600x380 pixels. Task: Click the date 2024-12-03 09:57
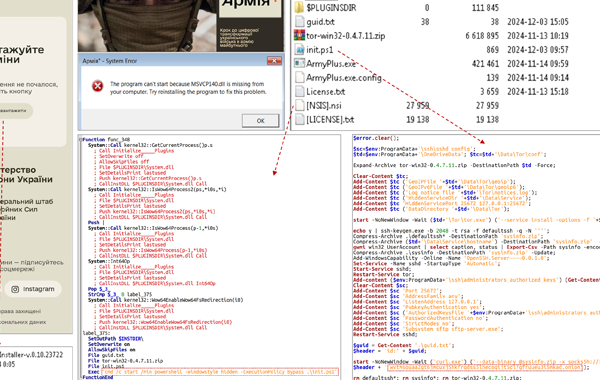pos(538,50)
